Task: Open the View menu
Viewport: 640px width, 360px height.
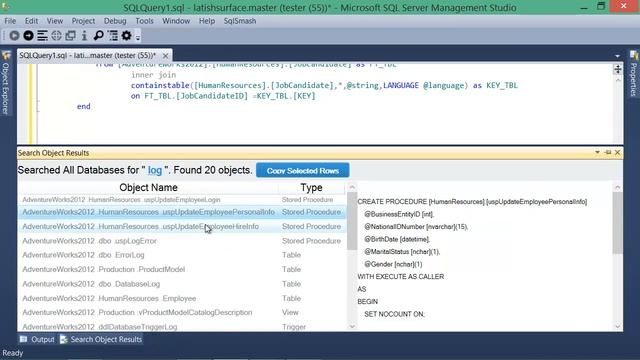Action: 55,21
